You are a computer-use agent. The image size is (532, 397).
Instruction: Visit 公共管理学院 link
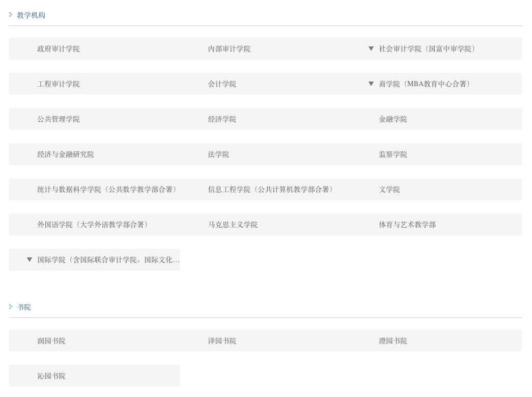[59, 119]
